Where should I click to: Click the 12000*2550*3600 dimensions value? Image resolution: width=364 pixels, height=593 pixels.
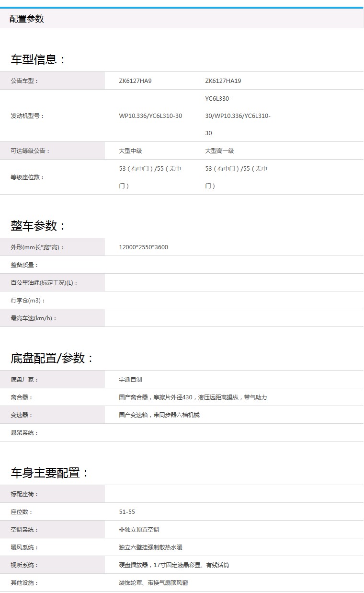[143, 247]
